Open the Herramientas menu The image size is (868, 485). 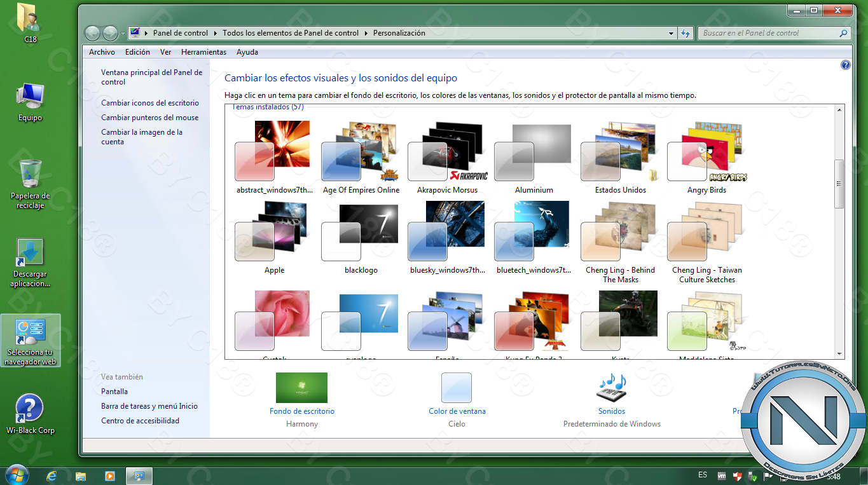(203, 52)
